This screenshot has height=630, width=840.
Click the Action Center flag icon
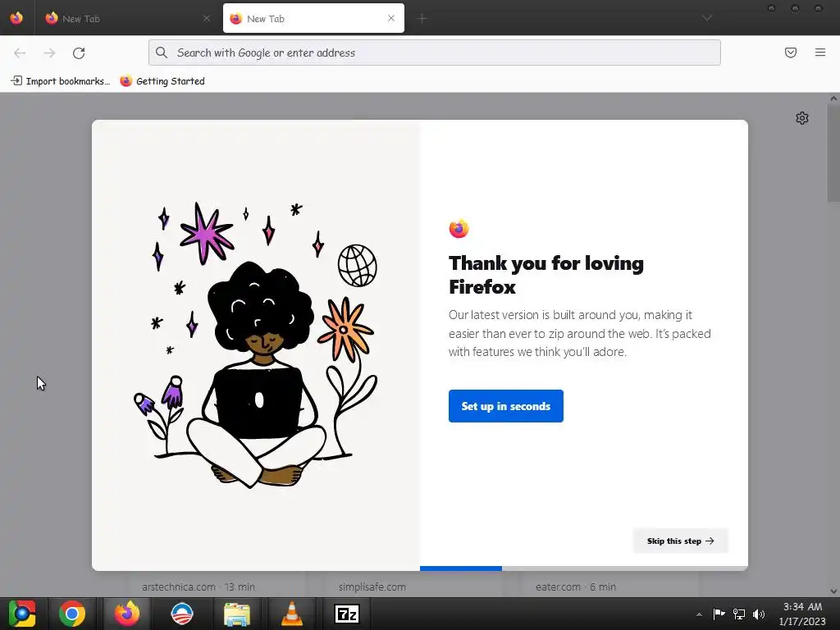point(719,614)
